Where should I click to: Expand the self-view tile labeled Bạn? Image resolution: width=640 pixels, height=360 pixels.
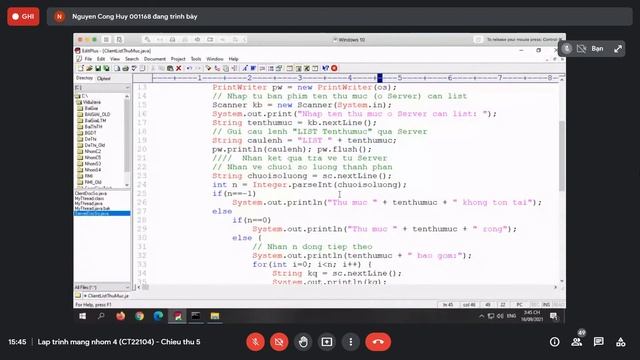(618, 49)
